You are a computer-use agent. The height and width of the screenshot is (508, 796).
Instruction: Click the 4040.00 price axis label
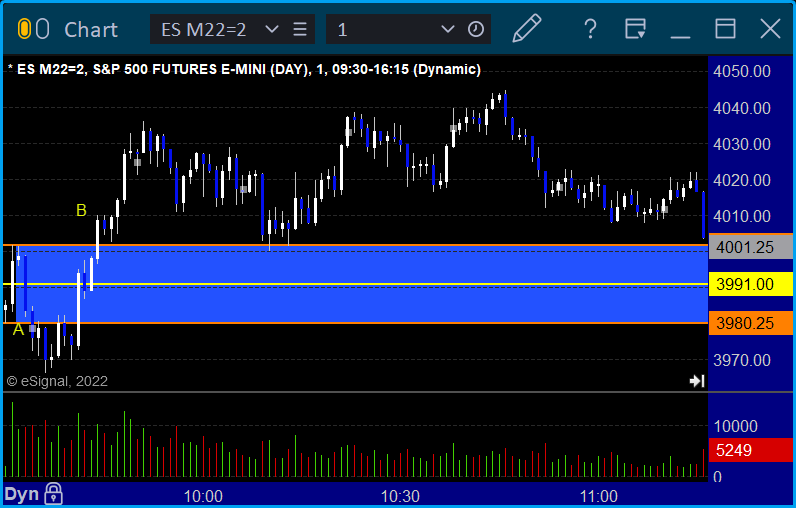pyautogui.click(x=742, y=108)
